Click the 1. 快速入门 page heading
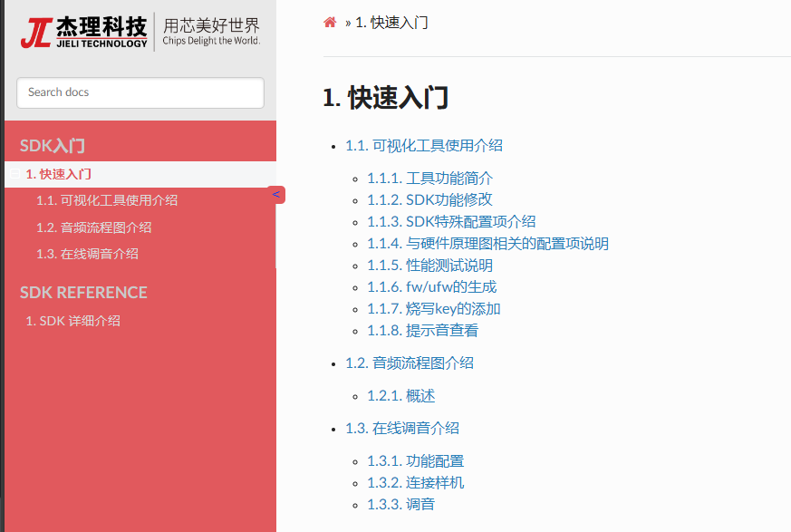Image resolution: width=791 pixels, height=532 pixels. pos(386,97)
